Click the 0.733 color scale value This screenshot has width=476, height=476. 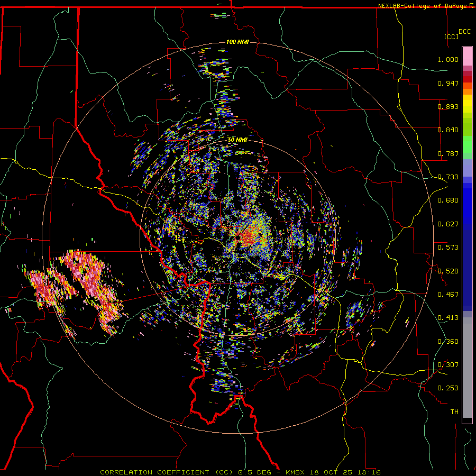coord(448,177)
